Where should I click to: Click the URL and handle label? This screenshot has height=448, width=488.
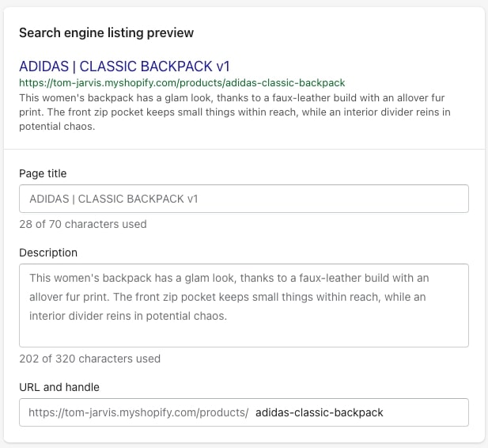pos(59,387)
